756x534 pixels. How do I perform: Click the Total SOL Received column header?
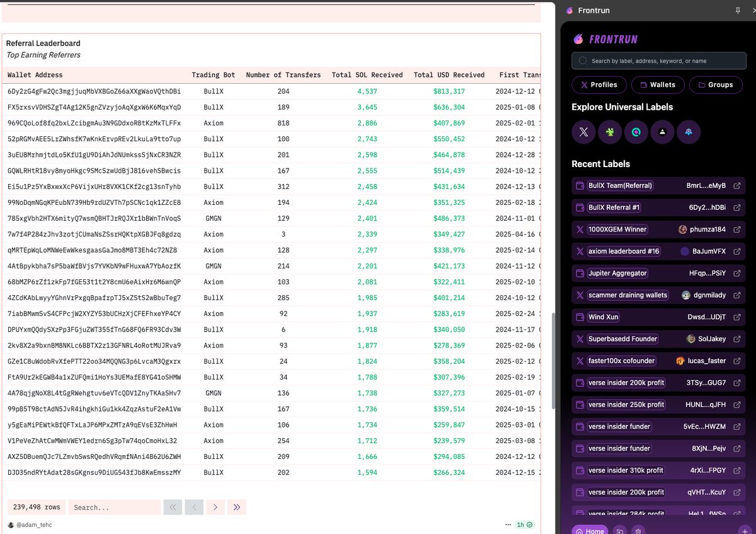(x=367, y=75)
